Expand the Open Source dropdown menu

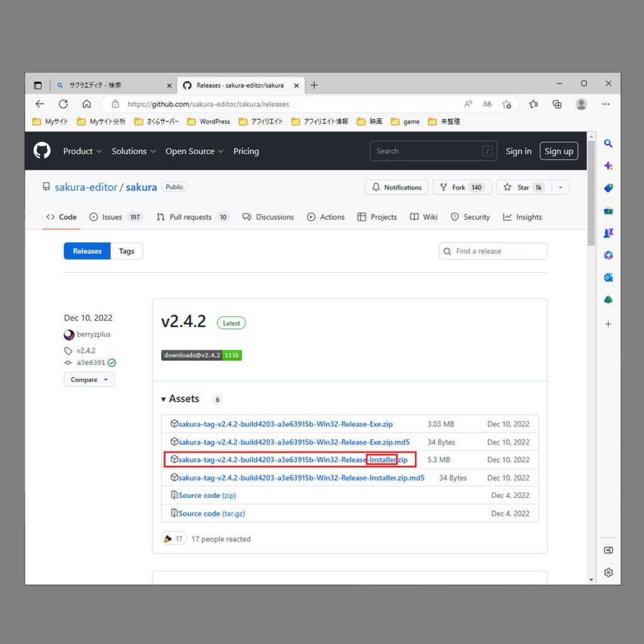(x=194, y=151)
